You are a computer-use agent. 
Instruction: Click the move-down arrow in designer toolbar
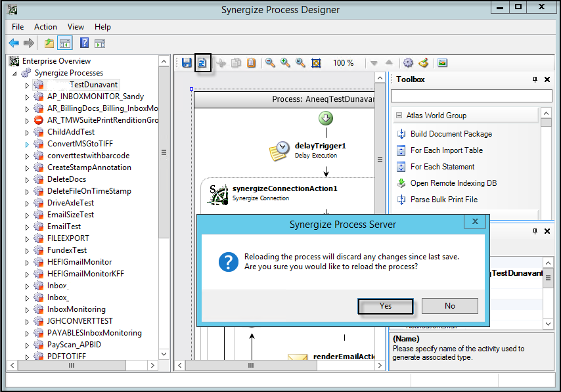click(x=374, y=63)
